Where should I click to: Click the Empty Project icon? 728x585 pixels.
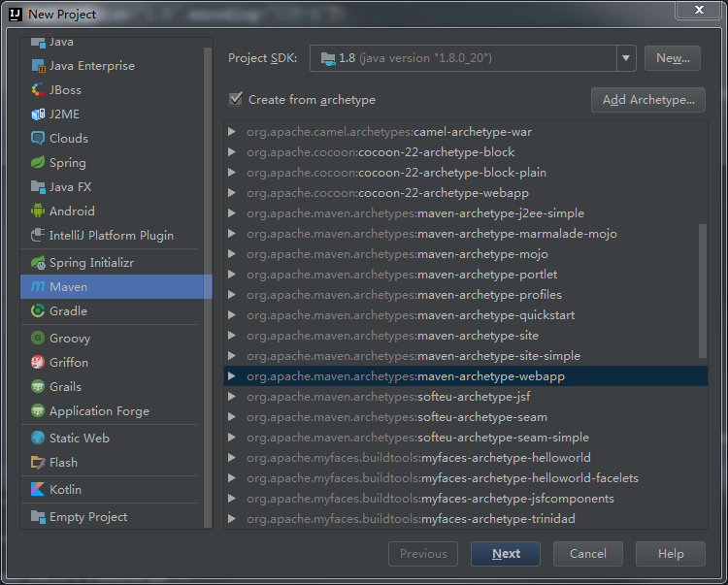click(38, 517)
